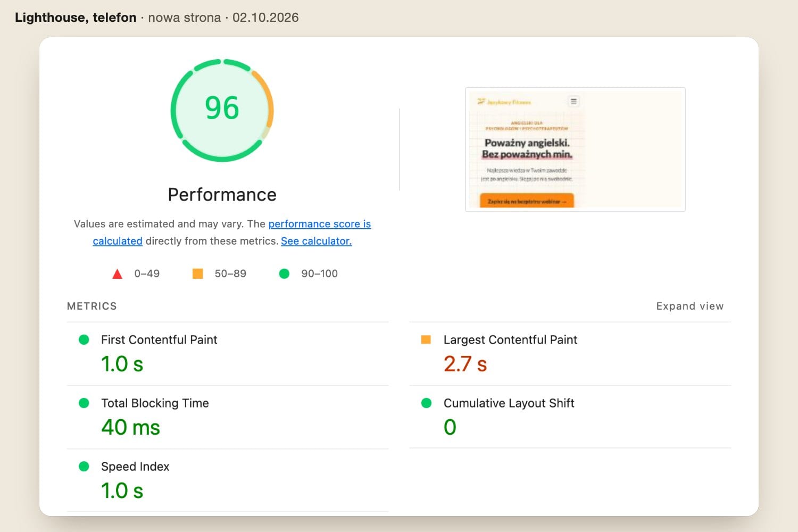Click the 40 ms blocking time value
Viewport: 798px width, 532px height.
tap(130, 427)
